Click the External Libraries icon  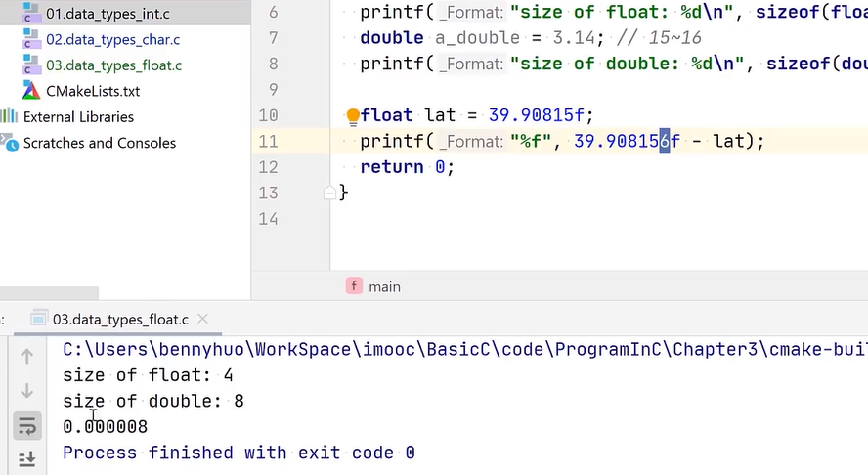(x=9, y=116)
